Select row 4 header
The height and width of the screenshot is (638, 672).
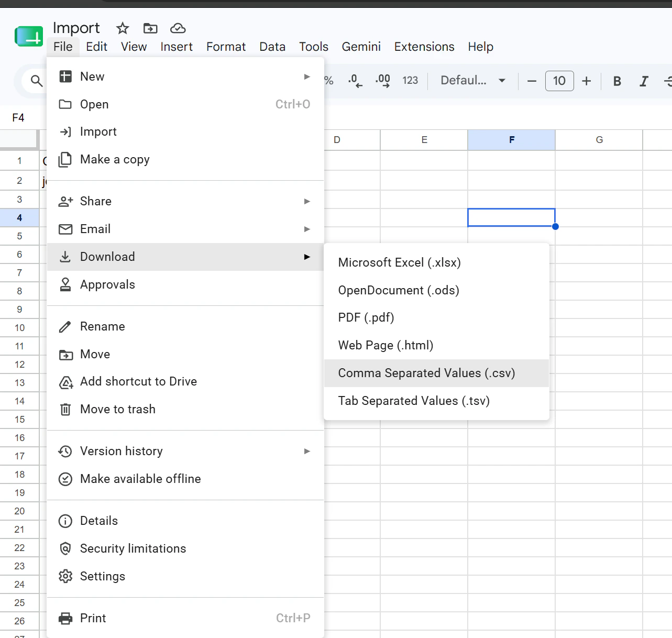[19, 217]
